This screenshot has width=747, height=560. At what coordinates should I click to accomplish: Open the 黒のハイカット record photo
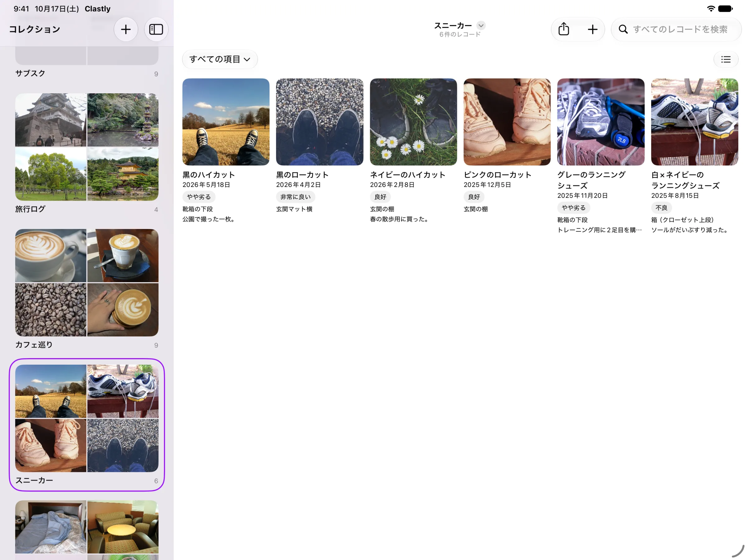pyautogui.click(x=226, y=122)
